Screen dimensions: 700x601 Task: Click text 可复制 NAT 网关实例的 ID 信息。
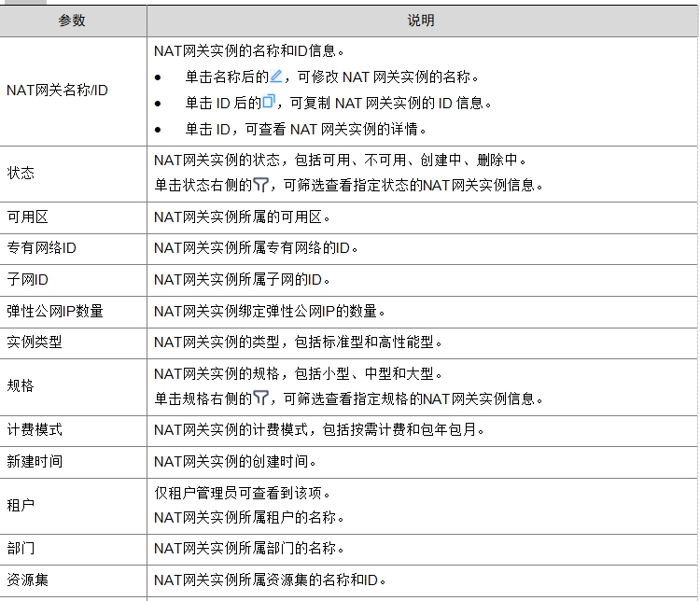pos(391,104)
